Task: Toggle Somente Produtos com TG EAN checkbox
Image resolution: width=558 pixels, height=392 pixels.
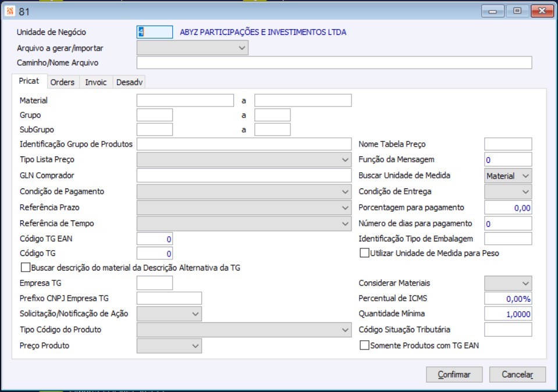Action: coord(365,345)
